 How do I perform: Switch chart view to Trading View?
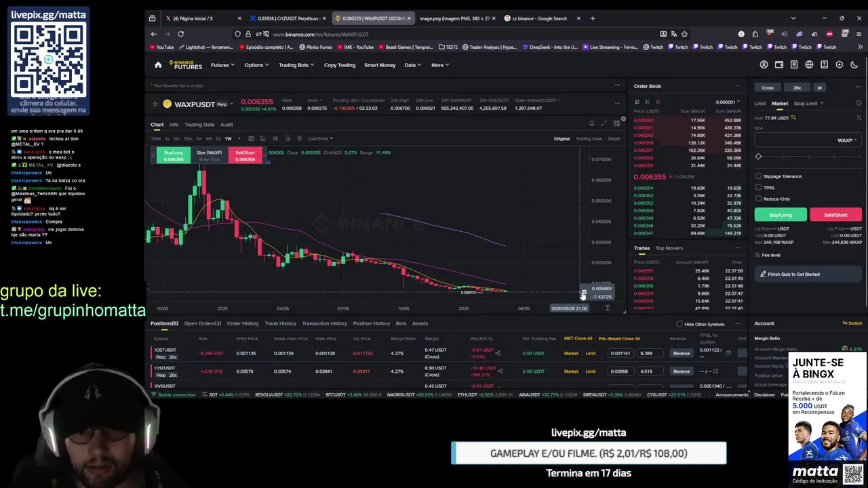click(x=589, y=139)
